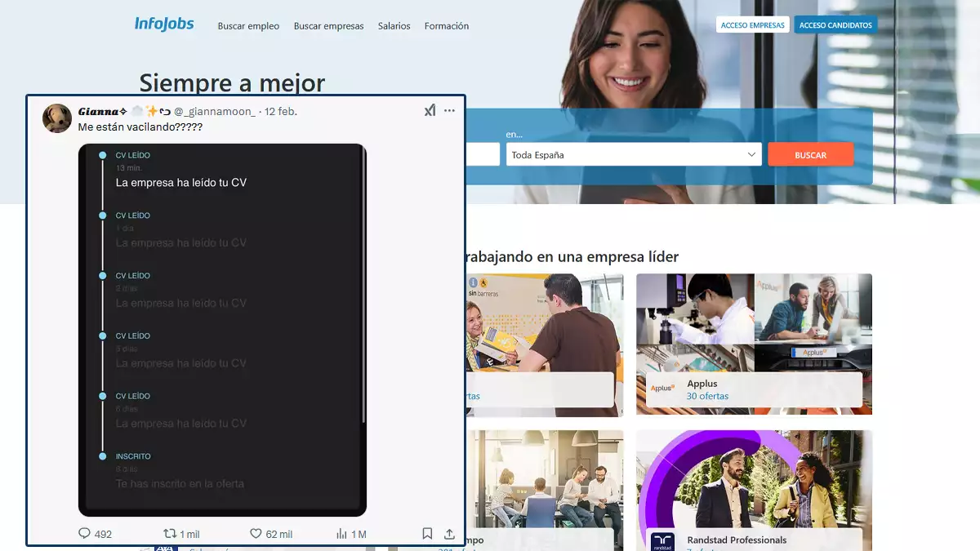Click the ACCESO CANDIDATOS button
This screenshot has height=551, width=980.
(x=835, y=25)
